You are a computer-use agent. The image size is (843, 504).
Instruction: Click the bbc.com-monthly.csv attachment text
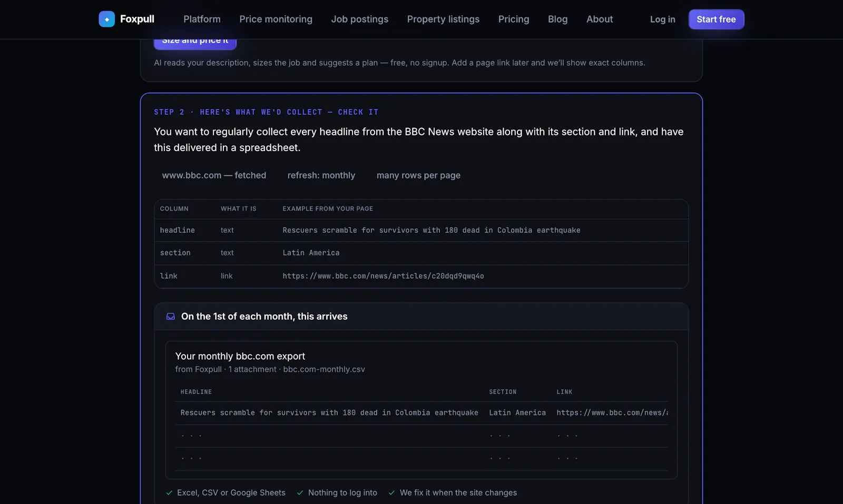click(x=324, y=369)
